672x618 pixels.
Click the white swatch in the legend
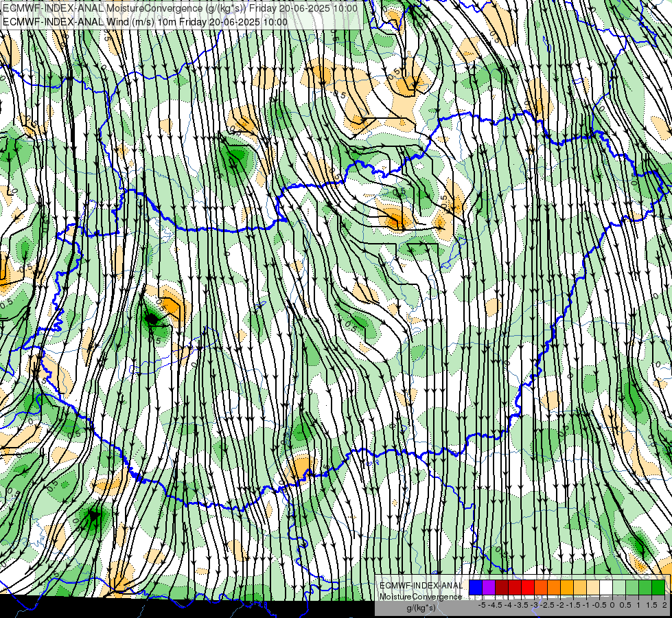pyautogui.click(x=606, y=587)
